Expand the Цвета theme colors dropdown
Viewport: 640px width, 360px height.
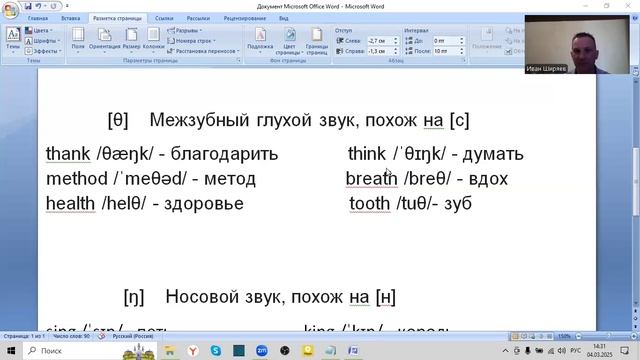click(x=39, y=31)
